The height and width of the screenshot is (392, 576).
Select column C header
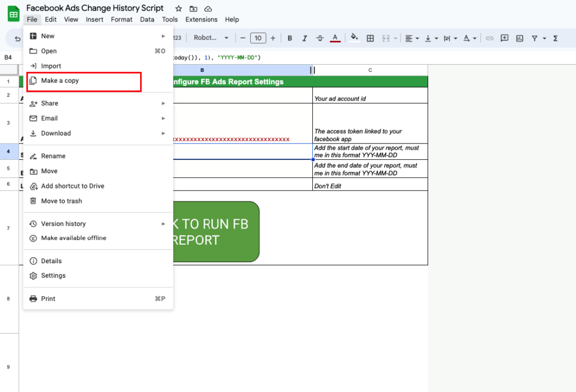click(x=370, y=70)
